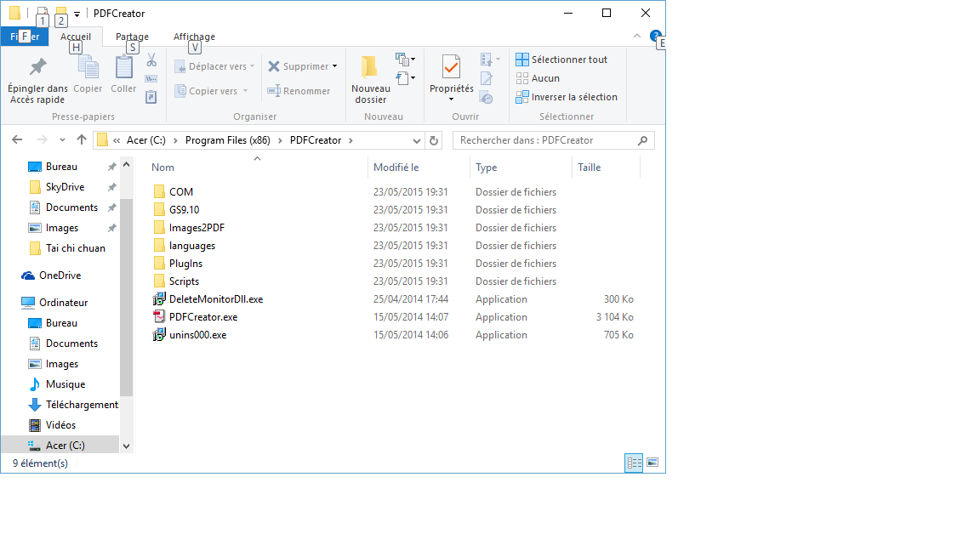Image resolution: width=980 pixels, height=551 pixels.
Task: Refresh the PDFCreator folder view
Action: (434, 140)
